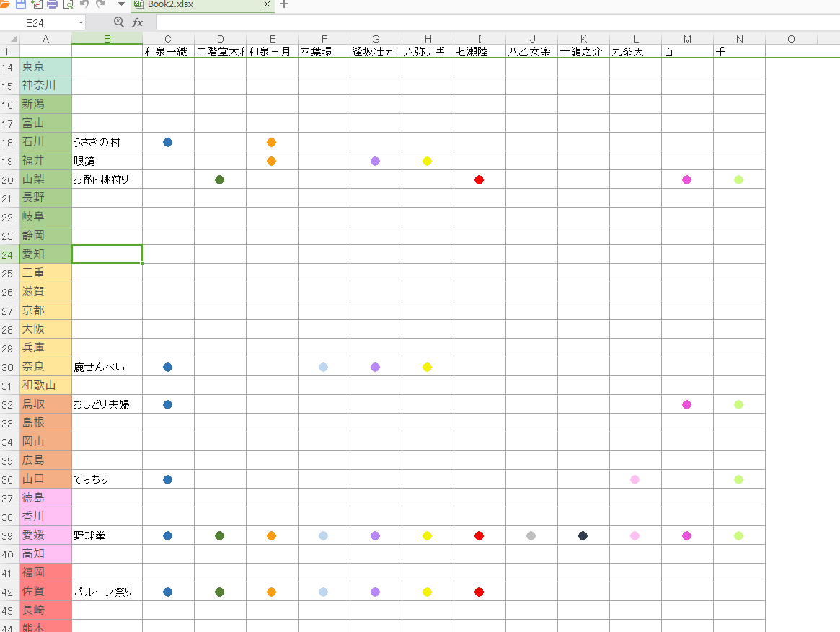Click the magenta dot in 鳥取 row
Viewport: 840px width, 632px height.
687,404
